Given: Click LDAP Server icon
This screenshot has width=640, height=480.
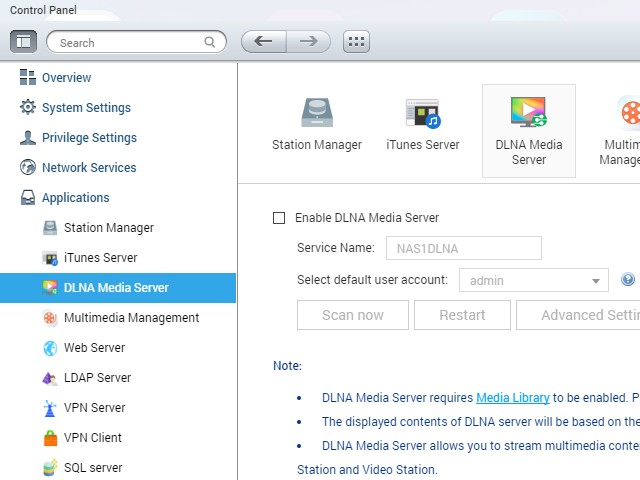Looking at the screenshot, I should click(x=50, y=378).
